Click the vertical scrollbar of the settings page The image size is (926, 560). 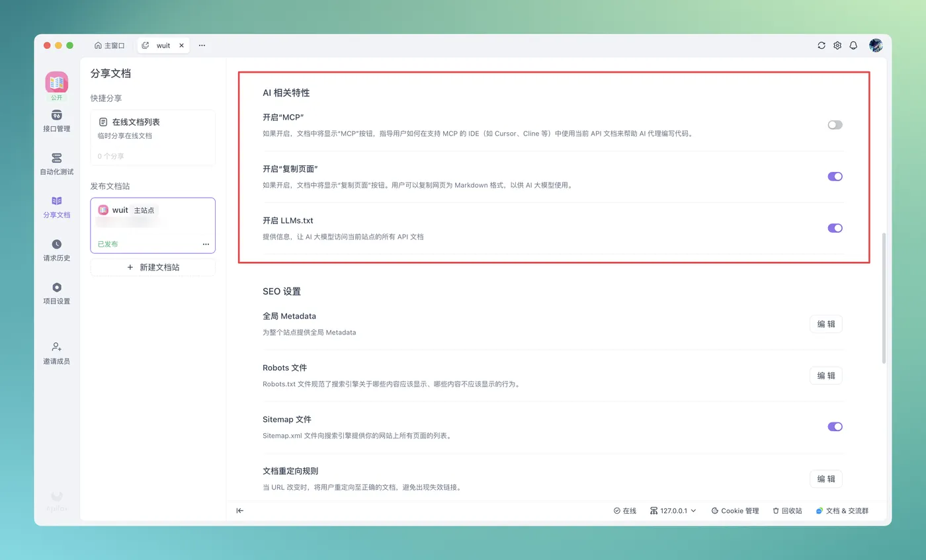(884, 298)
